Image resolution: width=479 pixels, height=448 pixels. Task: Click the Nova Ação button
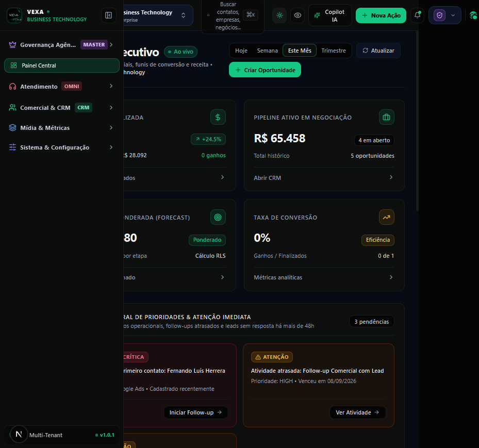click(x=381, y=15)
